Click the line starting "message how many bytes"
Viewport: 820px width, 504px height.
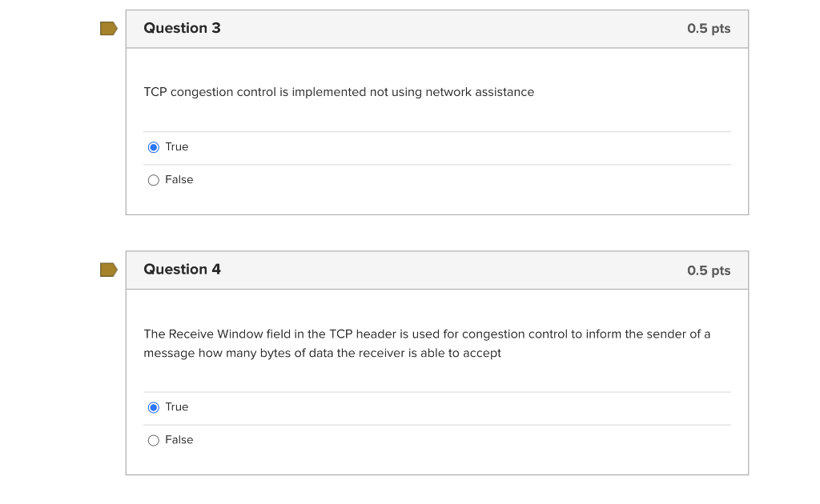[x=322, y=354]
